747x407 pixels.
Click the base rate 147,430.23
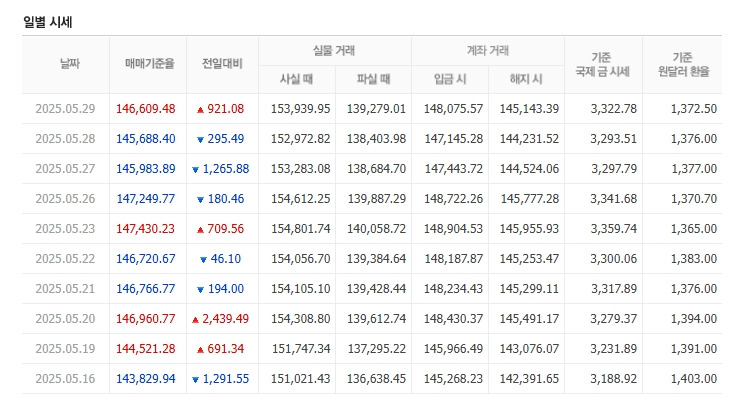point(146,229)
